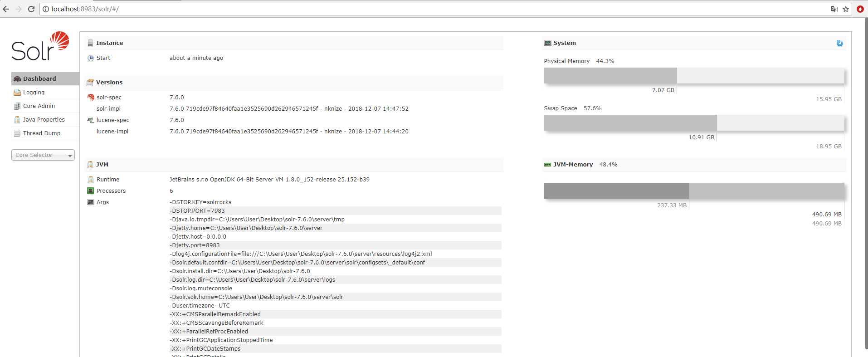Click the translate page icon
868x357 pixels.
pos(834,9)
